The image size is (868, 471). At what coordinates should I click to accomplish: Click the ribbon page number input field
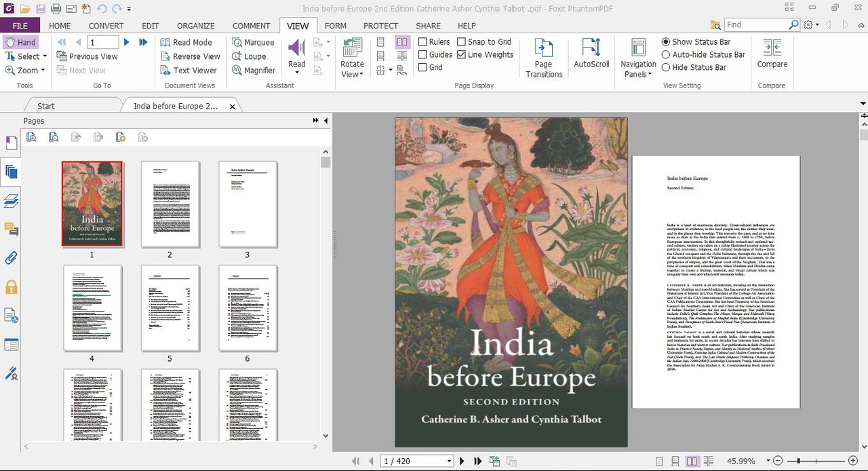pos(103,42)
